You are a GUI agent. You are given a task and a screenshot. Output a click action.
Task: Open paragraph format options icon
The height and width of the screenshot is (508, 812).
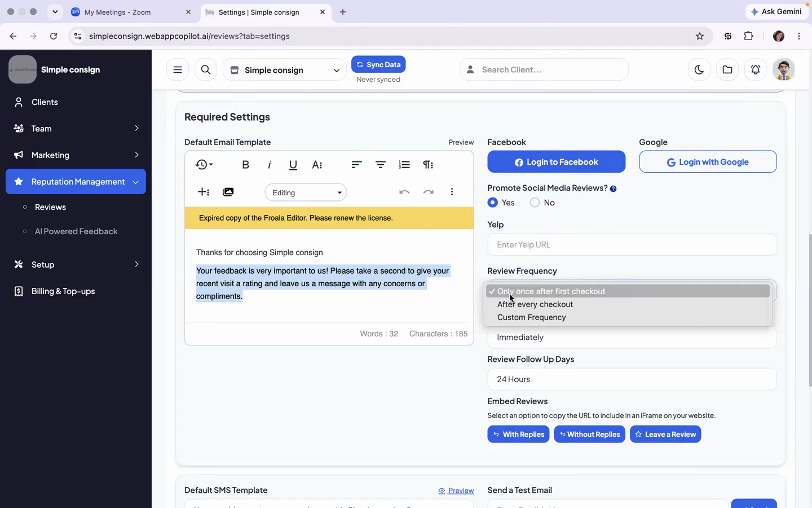[428, 165]
